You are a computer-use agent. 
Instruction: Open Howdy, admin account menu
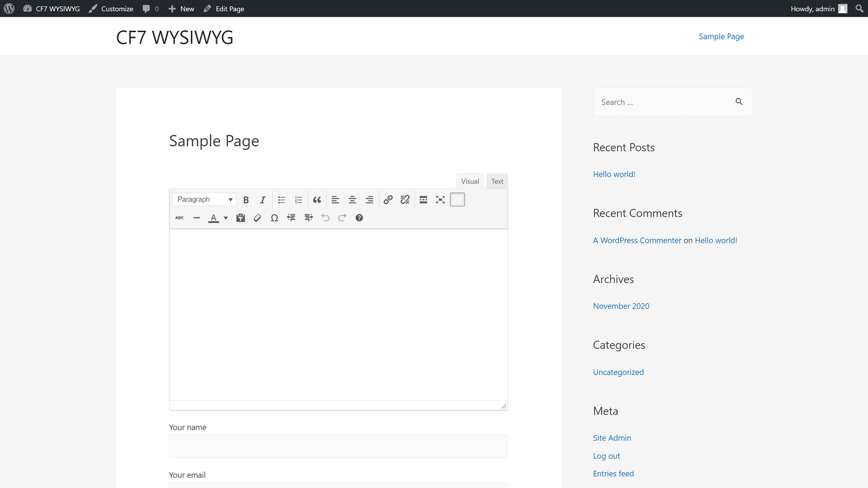click(x=819, y=9)
